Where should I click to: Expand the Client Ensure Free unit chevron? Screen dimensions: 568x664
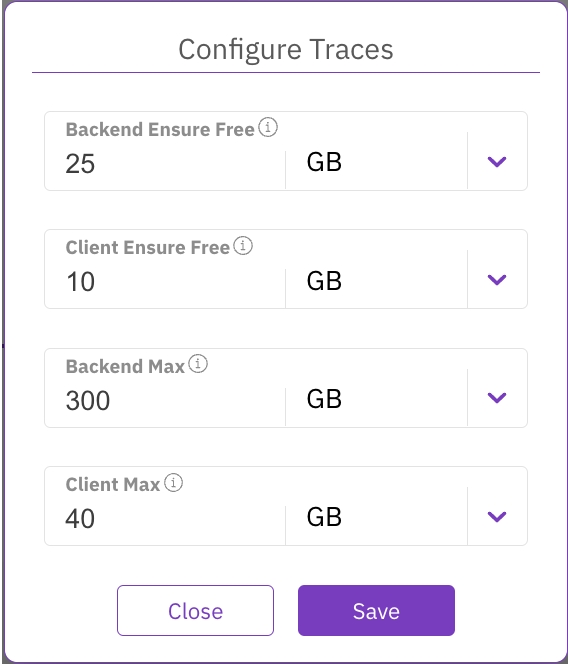[497, 279]
